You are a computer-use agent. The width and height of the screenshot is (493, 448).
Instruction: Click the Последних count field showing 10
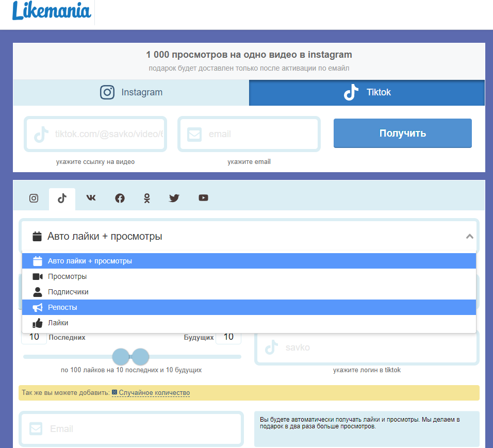coord(34,337)
